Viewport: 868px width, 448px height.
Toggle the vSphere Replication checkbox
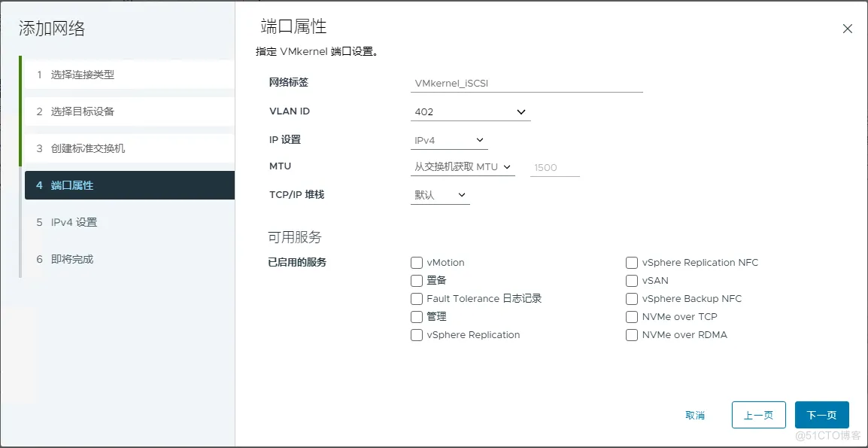(x=417, y=335)
